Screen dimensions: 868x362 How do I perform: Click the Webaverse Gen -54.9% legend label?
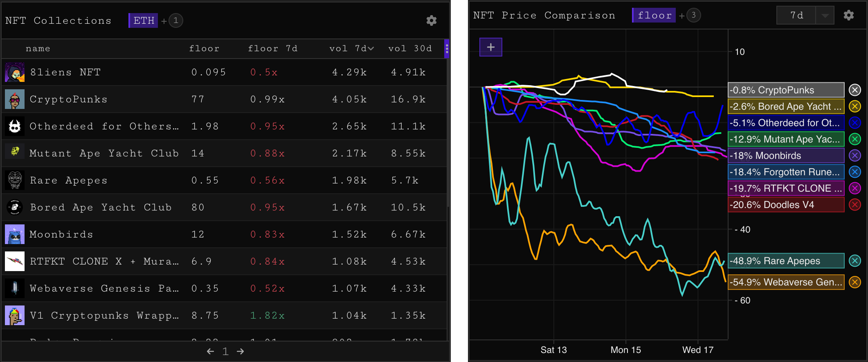tap(786, 282)
